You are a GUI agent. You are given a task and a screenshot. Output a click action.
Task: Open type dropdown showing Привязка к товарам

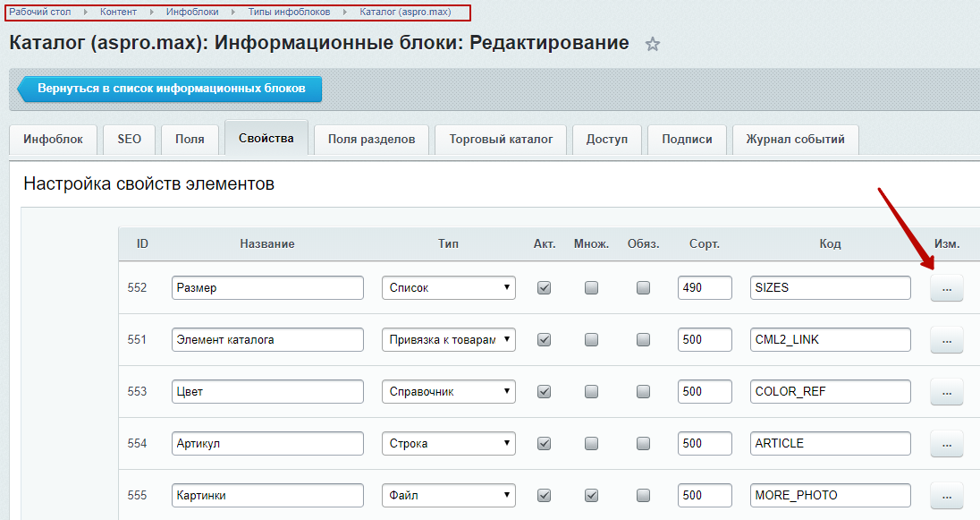click(449, 340)
